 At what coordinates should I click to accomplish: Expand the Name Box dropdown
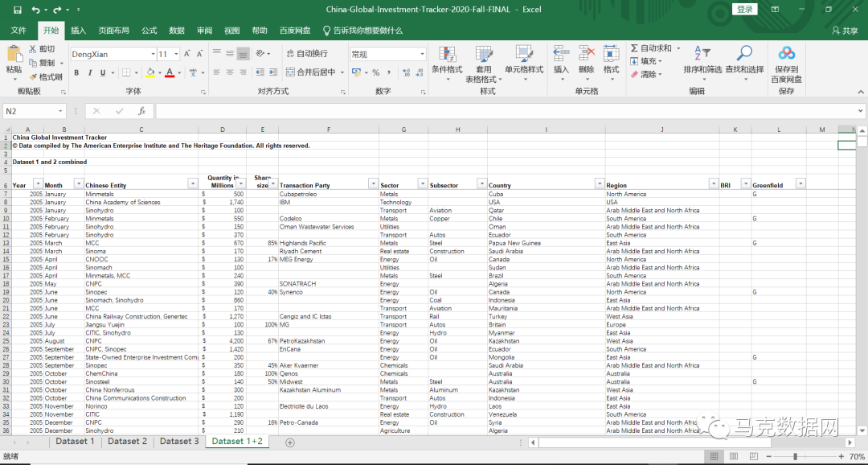[x=60, y=111]
